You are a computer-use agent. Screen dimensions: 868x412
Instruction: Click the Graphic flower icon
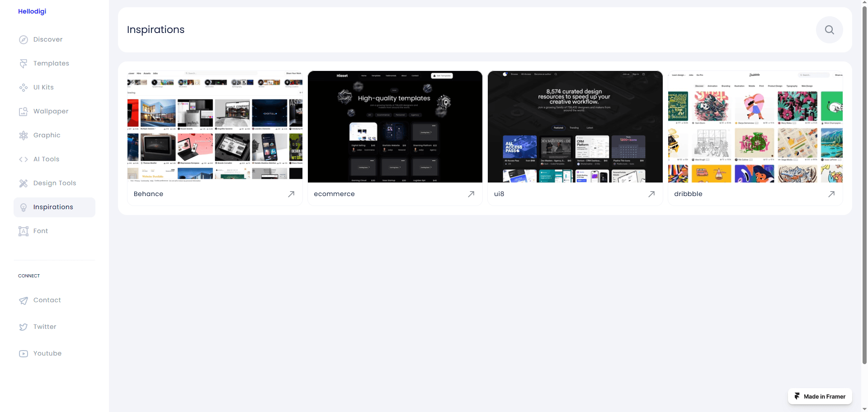[x=24, y=136]
